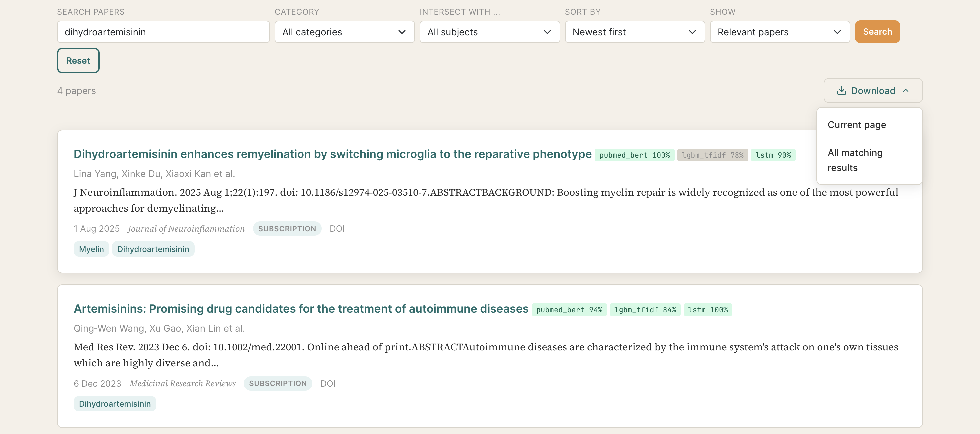Collapse the Download menu chevron
The width and height of the screenshot is (980, 434).
pos(906,91)
